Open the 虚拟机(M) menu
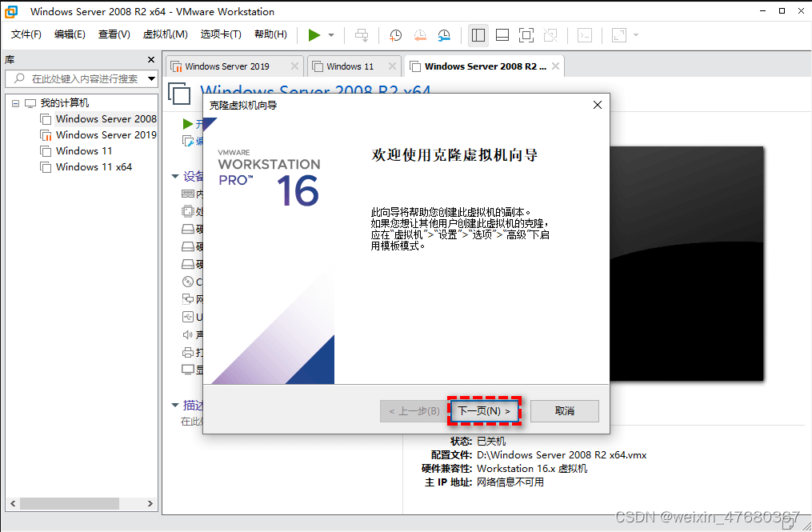 pyautogui.click(x=165, y=34)
